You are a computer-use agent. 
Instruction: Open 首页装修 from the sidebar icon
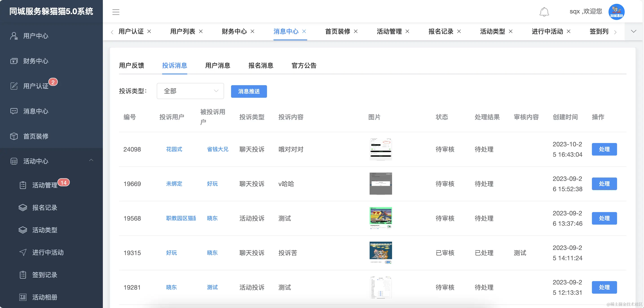14,136
